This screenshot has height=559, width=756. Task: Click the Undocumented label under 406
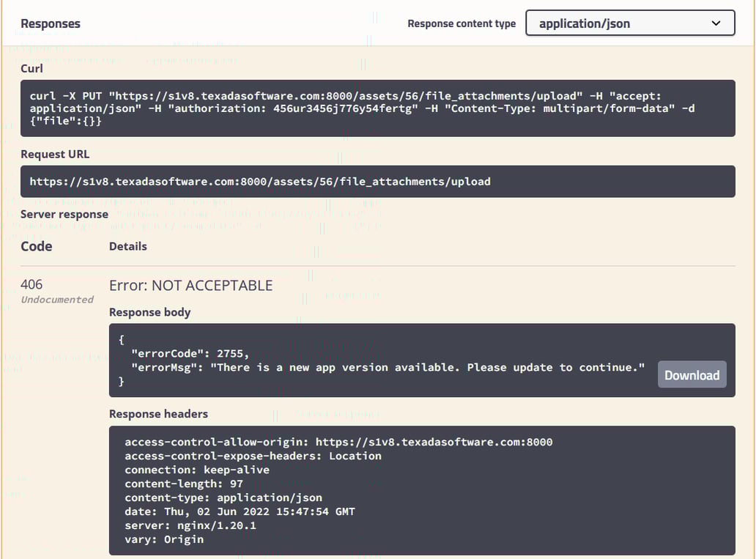tap(57, 300)
